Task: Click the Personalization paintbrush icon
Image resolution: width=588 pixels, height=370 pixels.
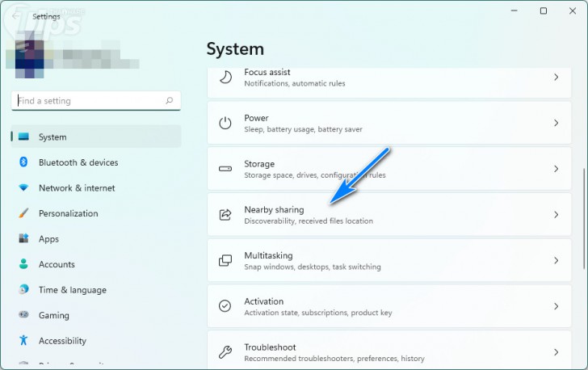Action: (x=23, y=213)
